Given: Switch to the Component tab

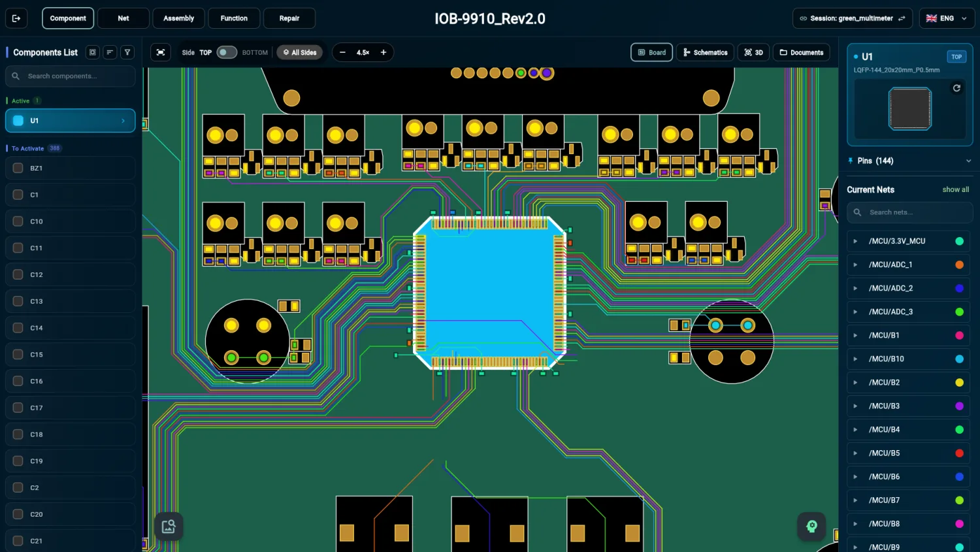Looking at the screenshot, I should pos(68,18).
